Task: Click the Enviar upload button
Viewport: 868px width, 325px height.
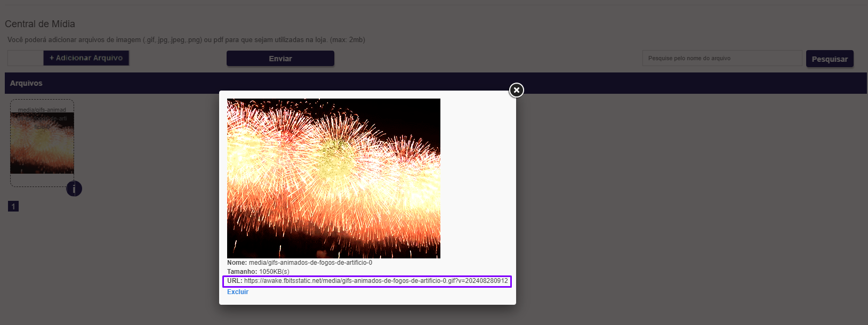Action: (x=280, y=59)
